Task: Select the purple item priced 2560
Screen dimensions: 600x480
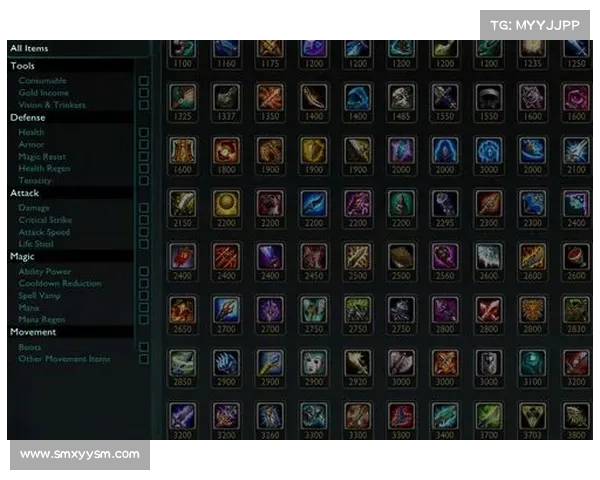Action: [x=445, y=257]
